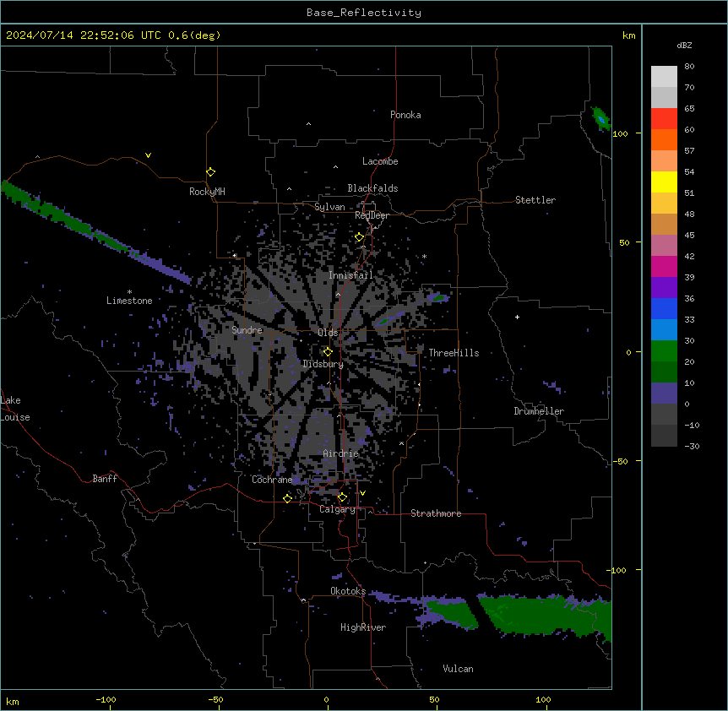Click the yellow V marker northeast of Calgary

click(x=362, y=493)
